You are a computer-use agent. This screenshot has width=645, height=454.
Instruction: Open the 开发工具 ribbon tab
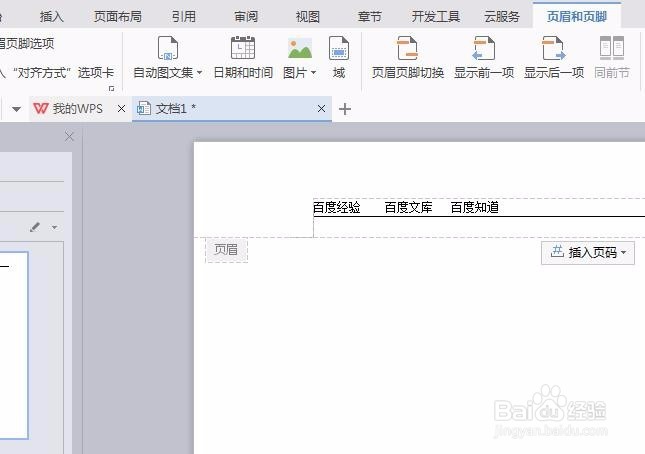click(436, 16)
